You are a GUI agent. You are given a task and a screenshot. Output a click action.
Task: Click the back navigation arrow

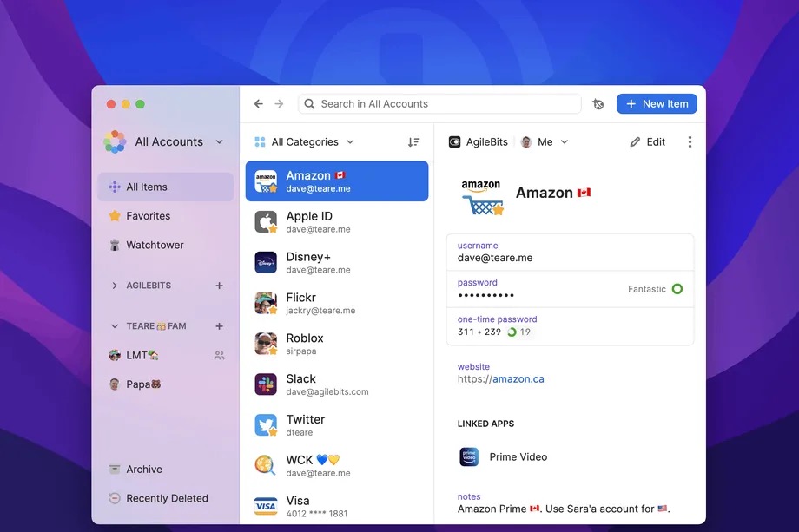click(258, 104)
